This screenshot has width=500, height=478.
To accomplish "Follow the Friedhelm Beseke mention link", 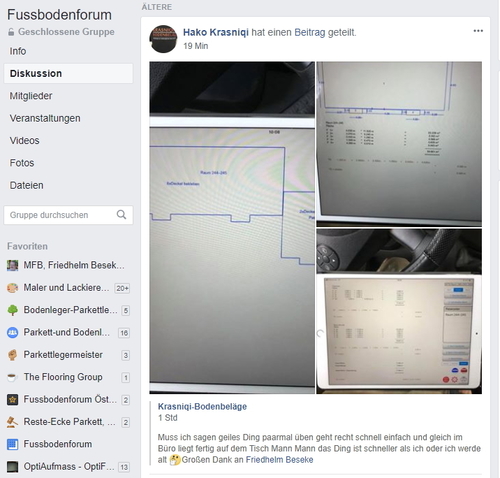I will click(279, 460).
